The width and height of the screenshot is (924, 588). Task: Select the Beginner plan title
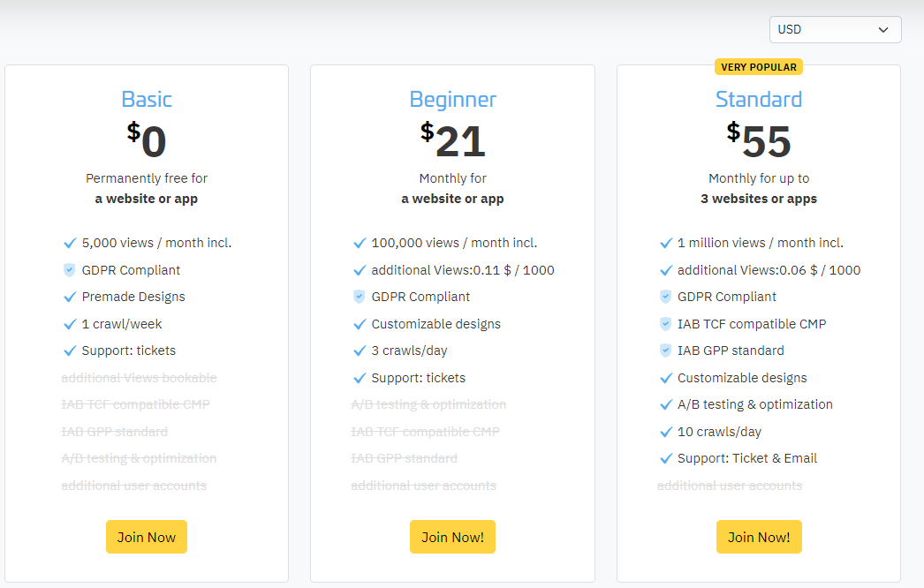[x=452, y=99]
